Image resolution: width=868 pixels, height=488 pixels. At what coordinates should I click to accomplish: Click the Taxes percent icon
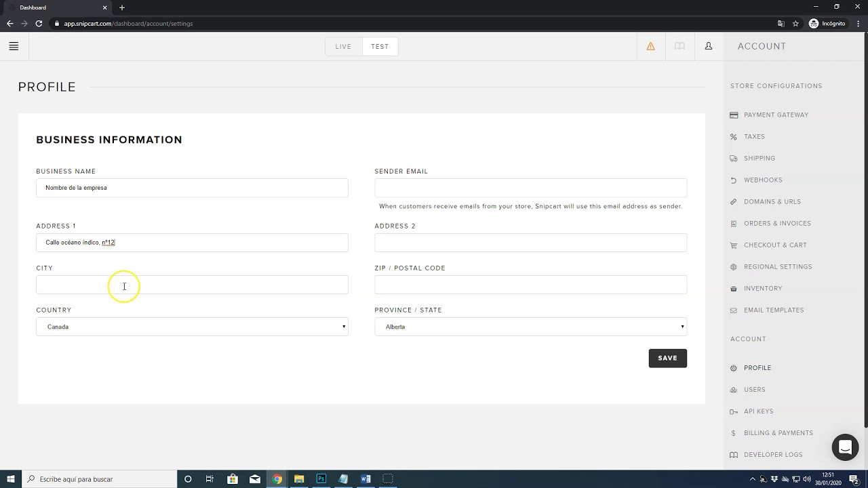[x=734, y=137]
